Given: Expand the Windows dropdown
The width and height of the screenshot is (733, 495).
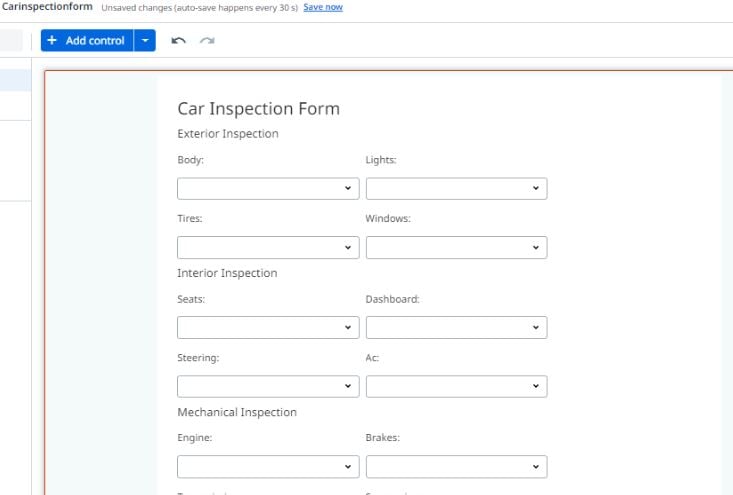Looking at the screenshot, I should [x=456, y=247].
